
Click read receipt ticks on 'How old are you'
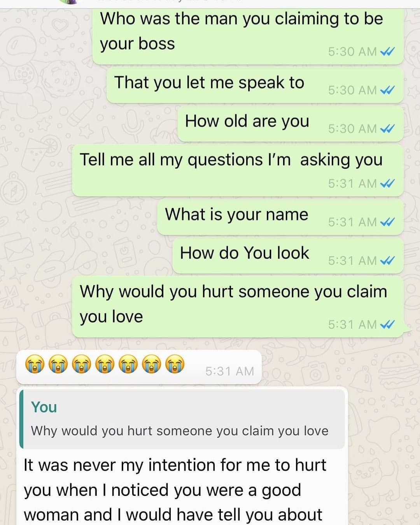(387, 128)
